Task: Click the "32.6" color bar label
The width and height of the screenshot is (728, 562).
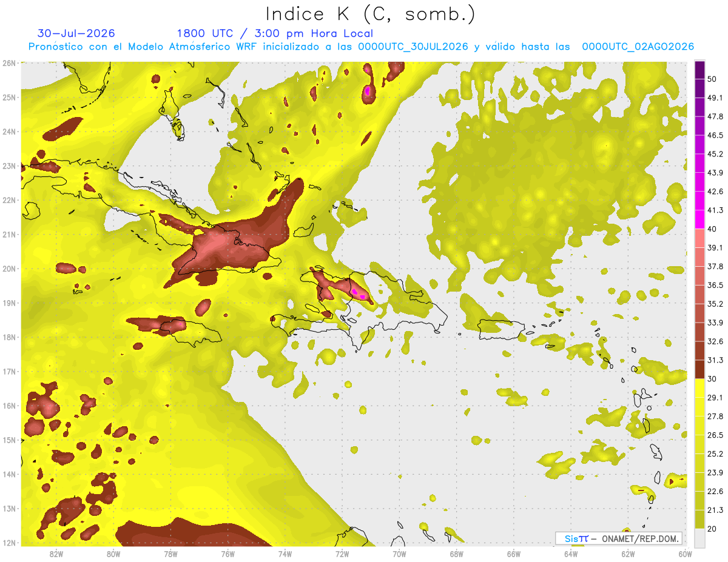Action: coord(715,341)
